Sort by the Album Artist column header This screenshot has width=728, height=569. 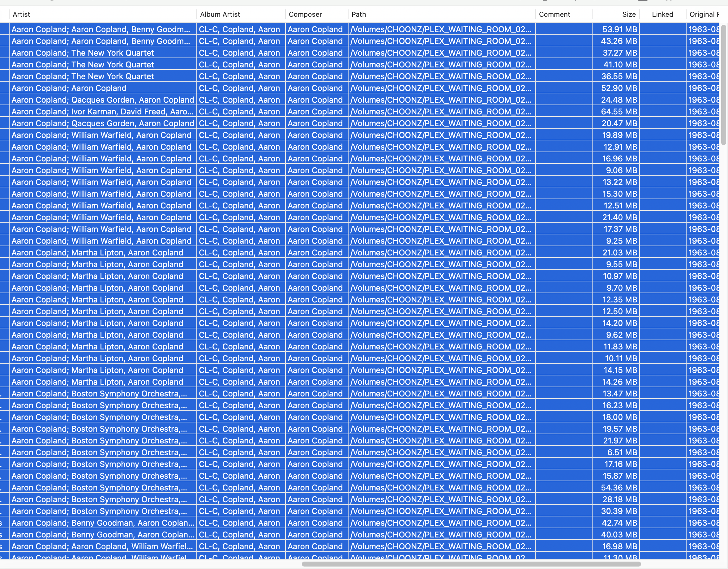[220, 14]
